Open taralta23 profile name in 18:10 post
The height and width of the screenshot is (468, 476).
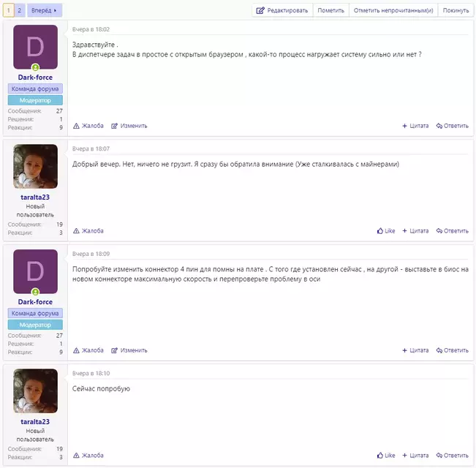coord(35,422)
